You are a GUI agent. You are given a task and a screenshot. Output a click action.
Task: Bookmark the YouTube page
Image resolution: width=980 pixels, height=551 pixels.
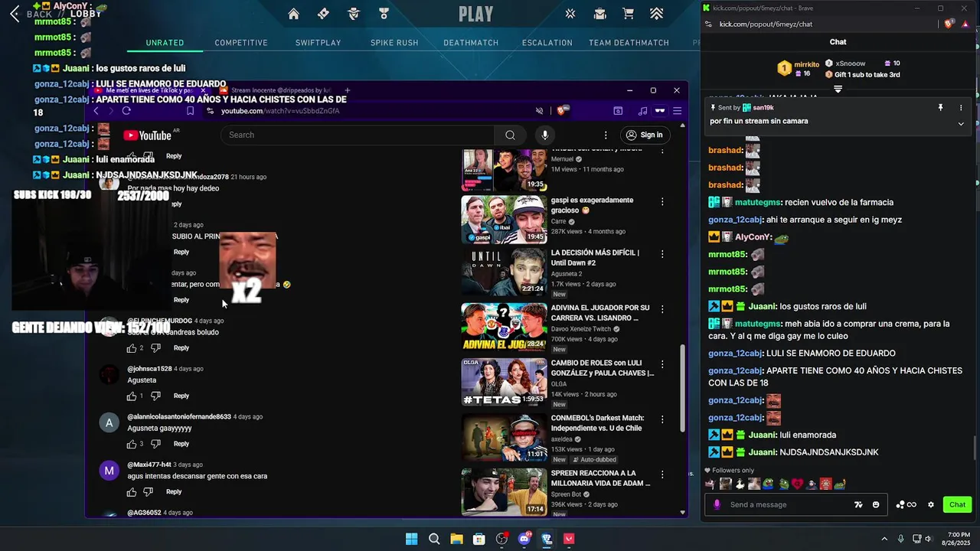(190, 111)
